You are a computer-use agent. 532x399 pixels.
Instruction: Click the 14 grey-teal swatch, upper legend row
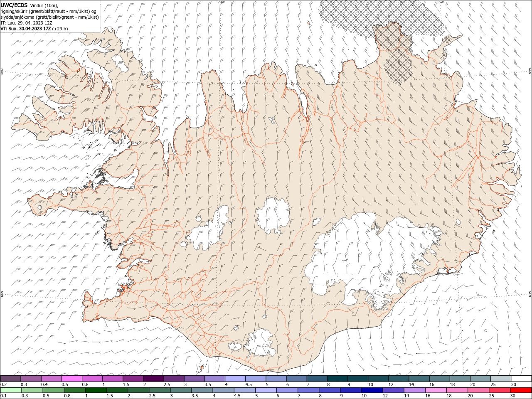[419, 379]
